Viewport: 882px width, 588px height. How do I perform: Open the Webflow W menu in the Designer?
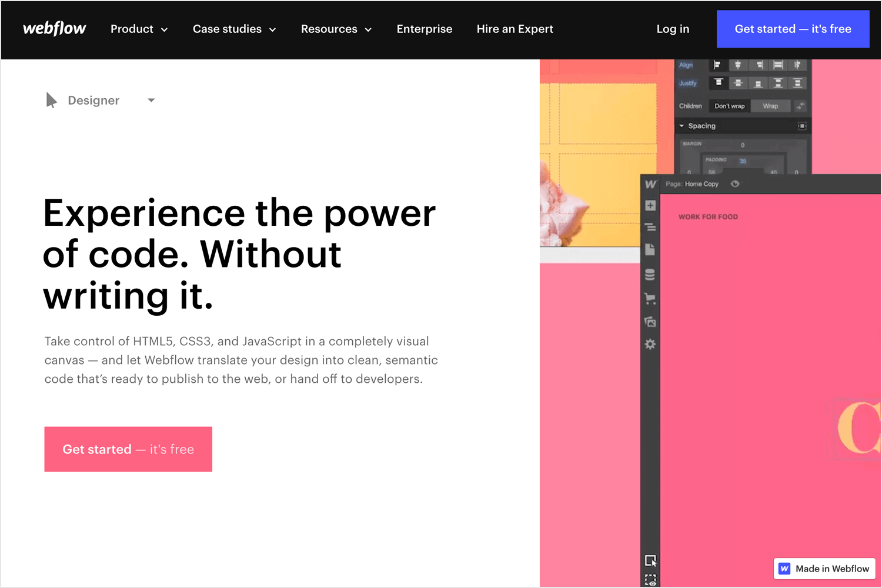pos(650,184)
